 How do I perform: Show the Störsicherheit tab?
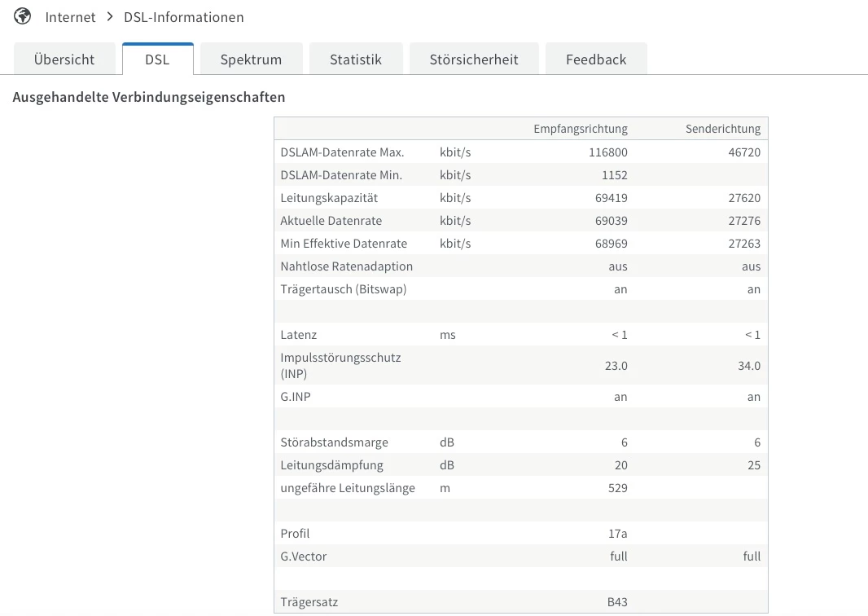coord(474,59)
